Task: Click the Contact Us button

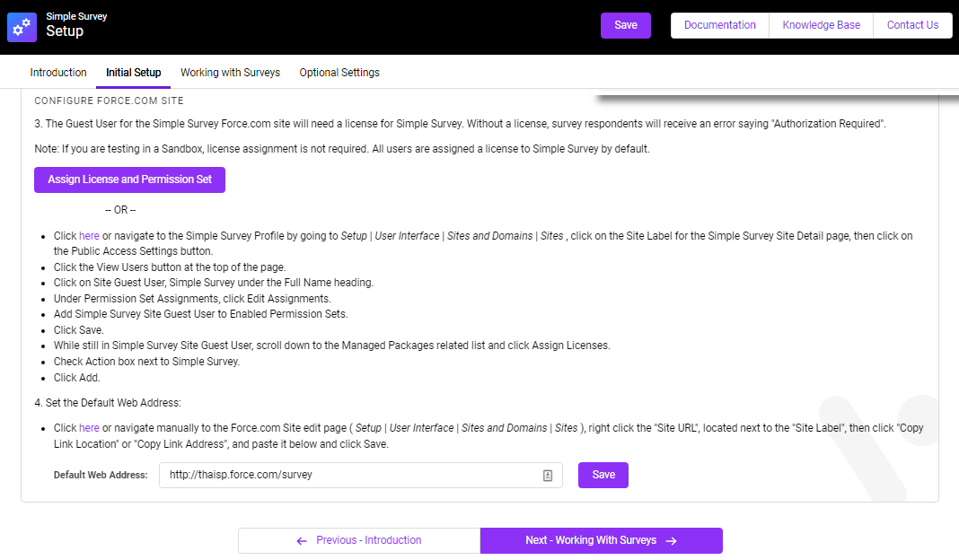Action: click(912, 26)
